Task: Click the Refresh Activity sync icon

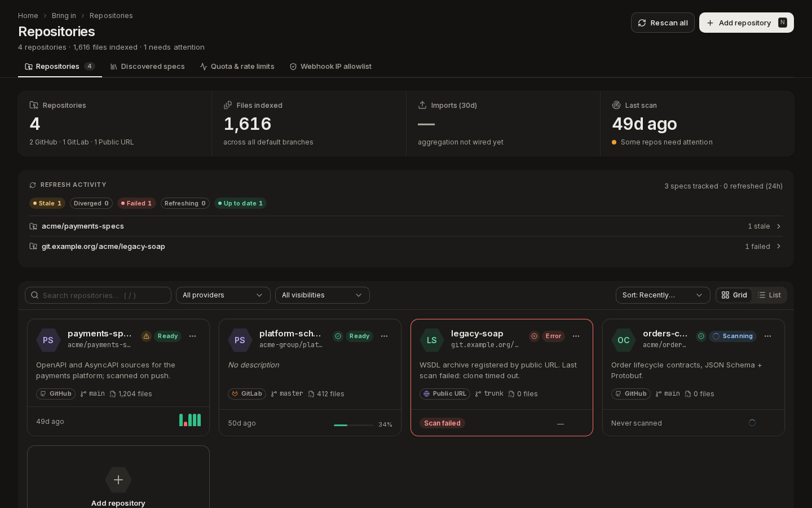Action: pyautogui.click(x=33, y=185)
